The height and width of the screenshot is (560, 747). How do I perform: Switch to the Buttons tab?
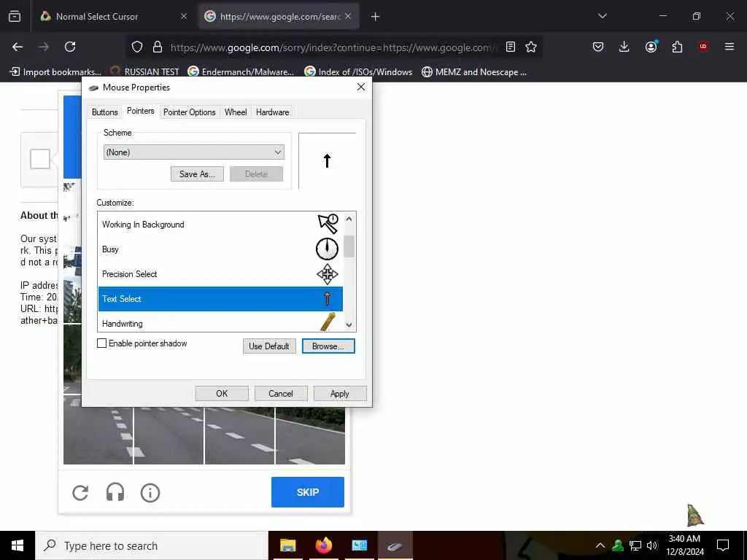tap(105, 112)
